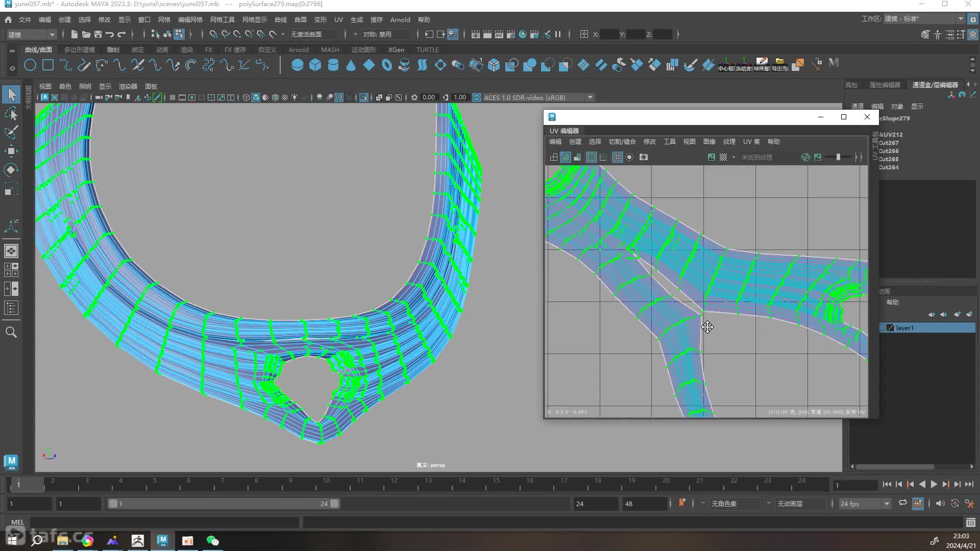This screenshot has width=980, height=551.
Task: Create a NURBS sphere from the shelf
Action: tap(297, 65)
